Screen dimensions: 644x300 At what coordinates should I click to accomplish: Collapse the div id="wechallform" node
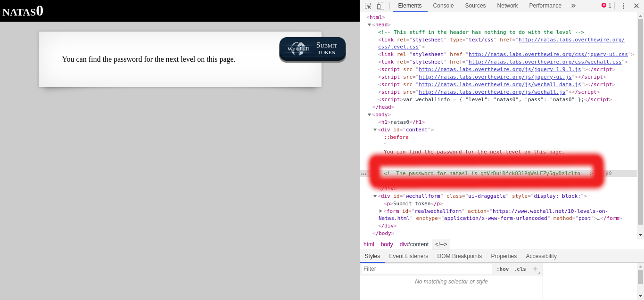pyautogui.click(x=375, y=196)
